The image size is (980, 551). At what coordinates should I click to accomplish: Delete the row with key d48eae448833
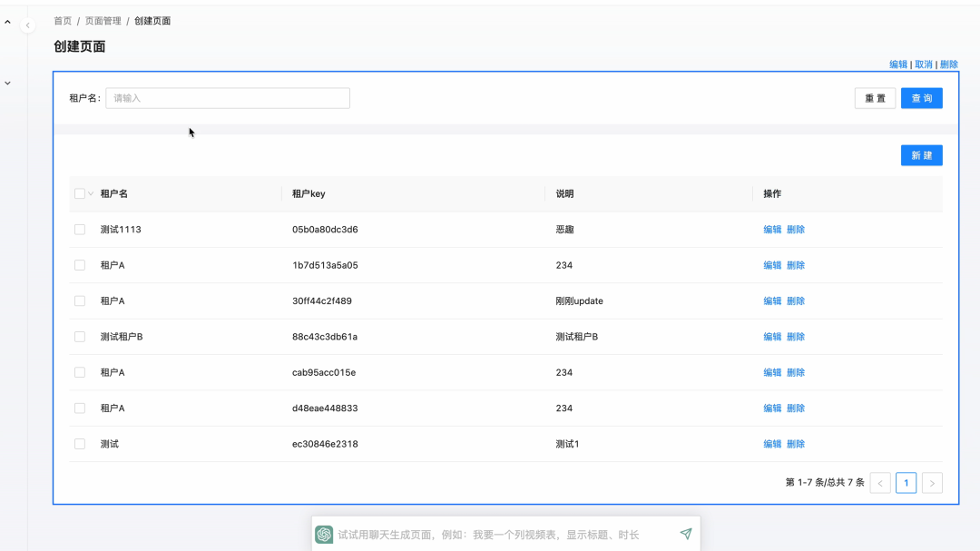[x=796, y=408]
